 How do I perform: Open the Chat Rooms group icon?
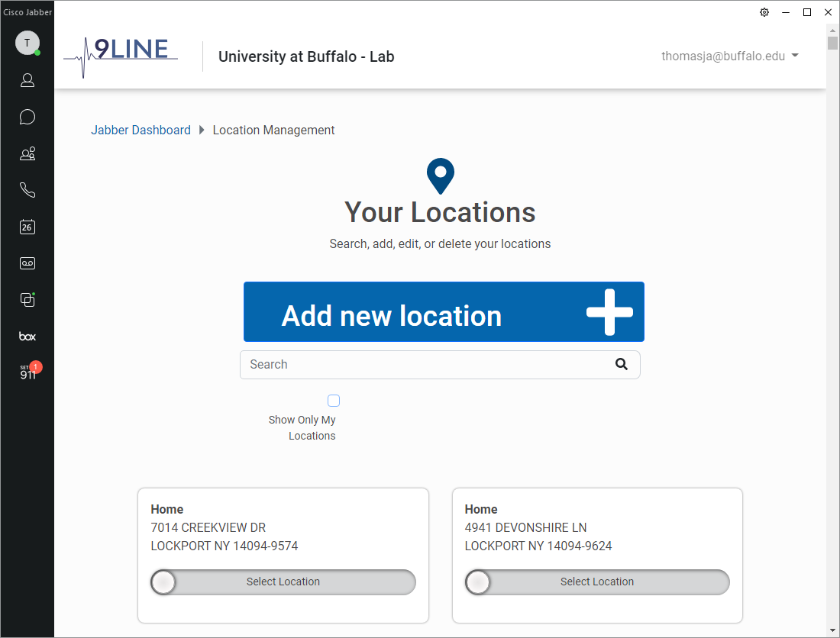click(27, 153)
